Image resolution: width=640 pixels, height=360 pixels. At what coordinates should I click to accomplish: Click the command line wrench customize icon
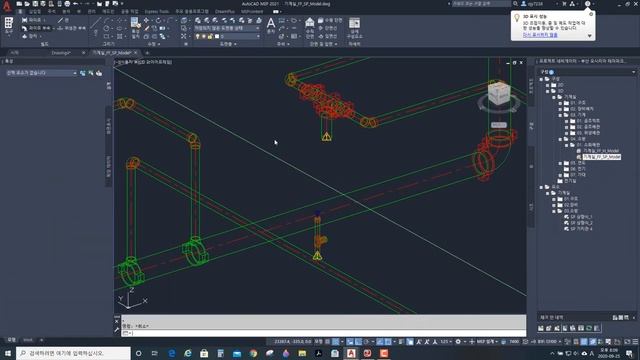117,330
